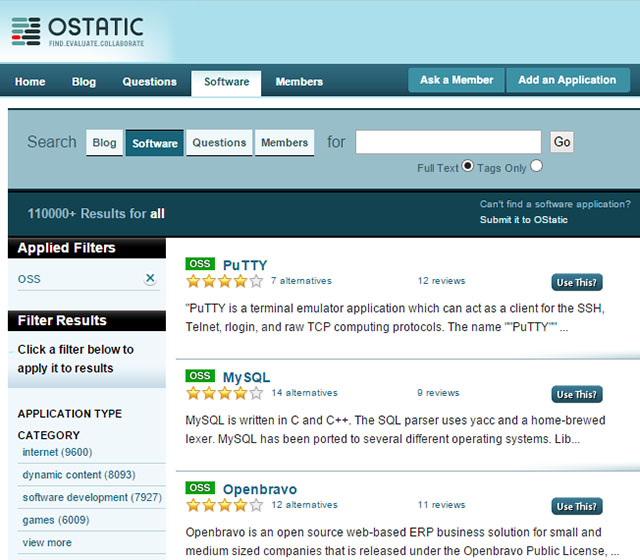Open the Blog nav item
This screenshot has width=640, height=560.
coord(84,82)
